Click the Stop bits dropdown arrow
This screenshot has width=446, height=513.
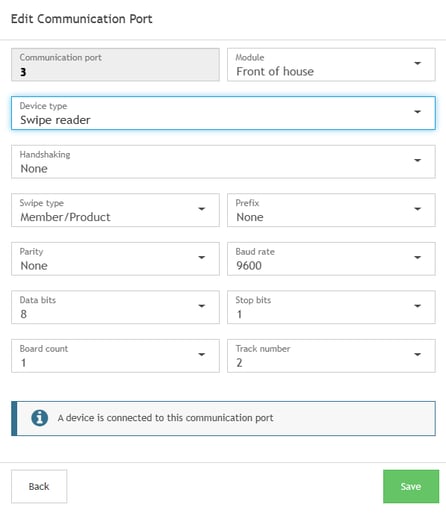pyautogui.click(x=417, y=306)
